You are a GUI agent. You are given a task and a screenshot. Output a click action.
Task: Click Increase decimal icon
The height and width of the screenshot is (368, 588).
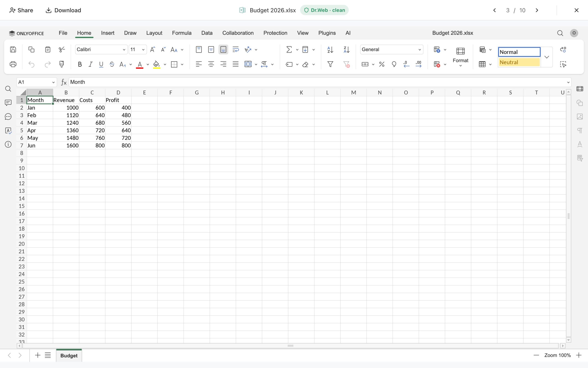(x=418, y=64)
